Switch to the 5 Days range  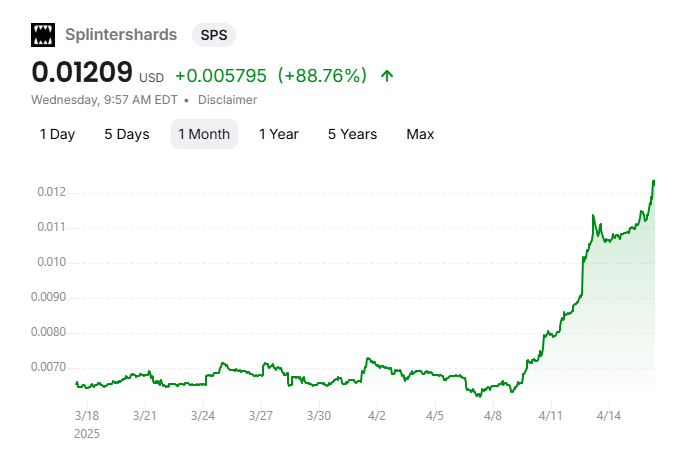(x=127, y=134)
